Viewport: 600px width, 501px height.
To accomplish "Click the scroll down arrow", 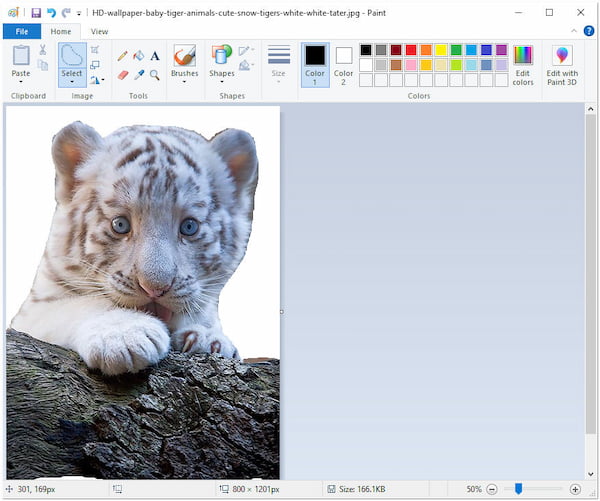I will point(591,475).
